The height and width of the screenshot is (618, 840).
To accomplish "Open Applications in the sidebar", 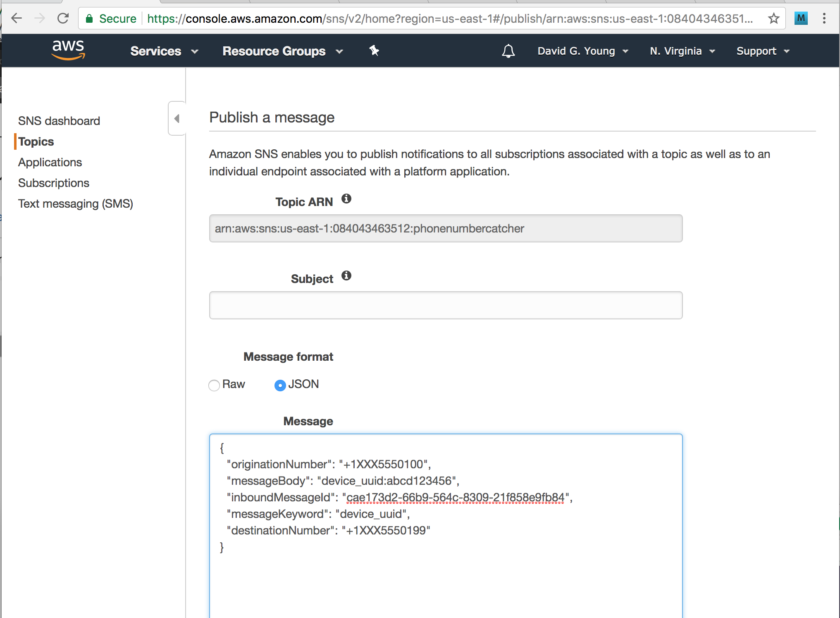I will click(50, 162).
